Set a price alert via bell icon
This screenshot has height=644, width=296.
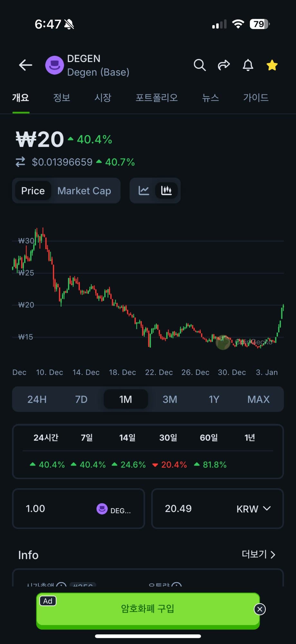(x=248, y=65)
